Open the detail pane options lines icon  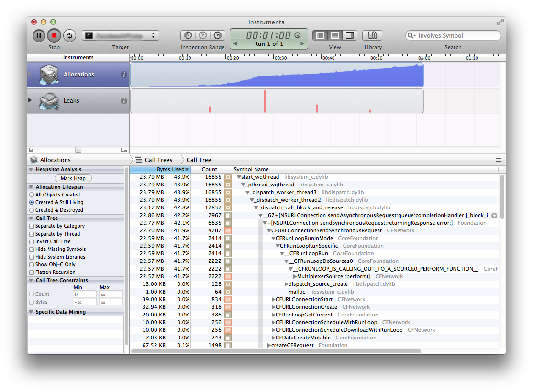[499, 160]
